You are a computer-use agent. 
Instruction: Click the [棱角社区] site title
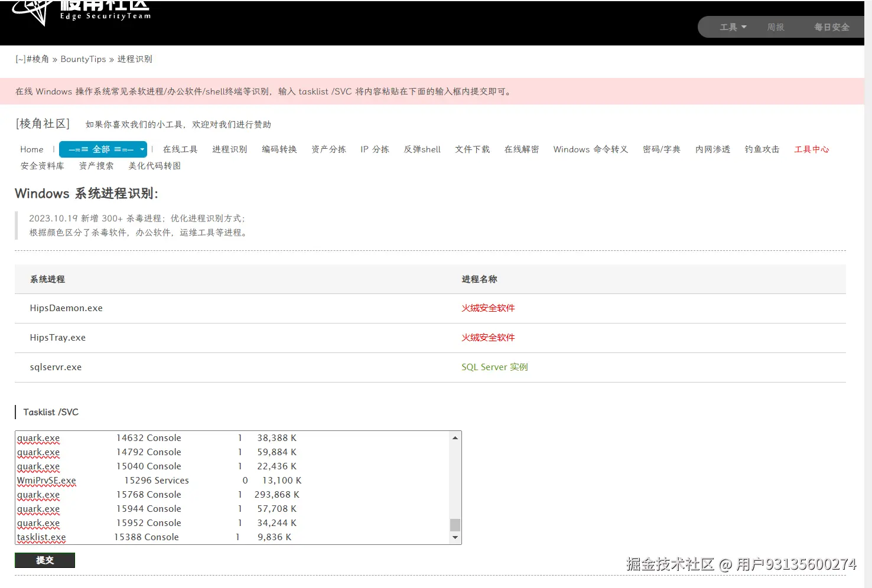click(43, 123)
